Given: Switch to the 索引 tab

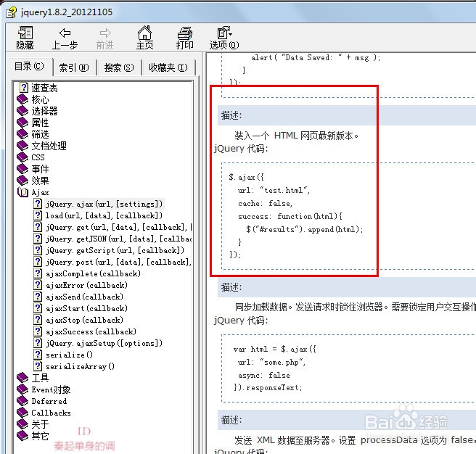Looking at the screenshot, I should pyautogui.click(x=74, y=67).
